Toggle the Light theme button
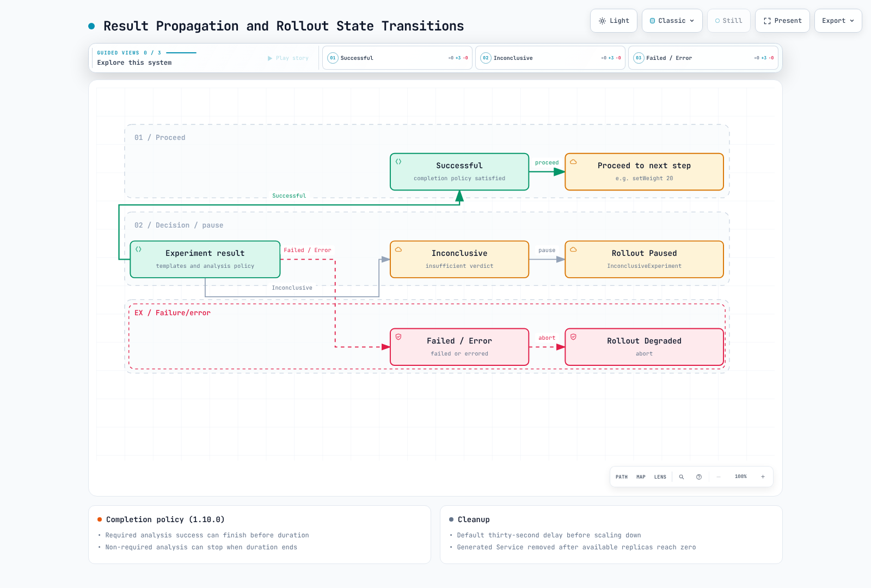Viewport: 871px width, 588px height. coord(614,21)
